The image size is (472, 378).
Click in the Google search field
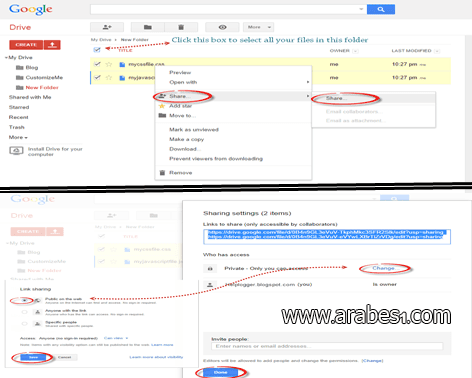click(x=228, y=9)
